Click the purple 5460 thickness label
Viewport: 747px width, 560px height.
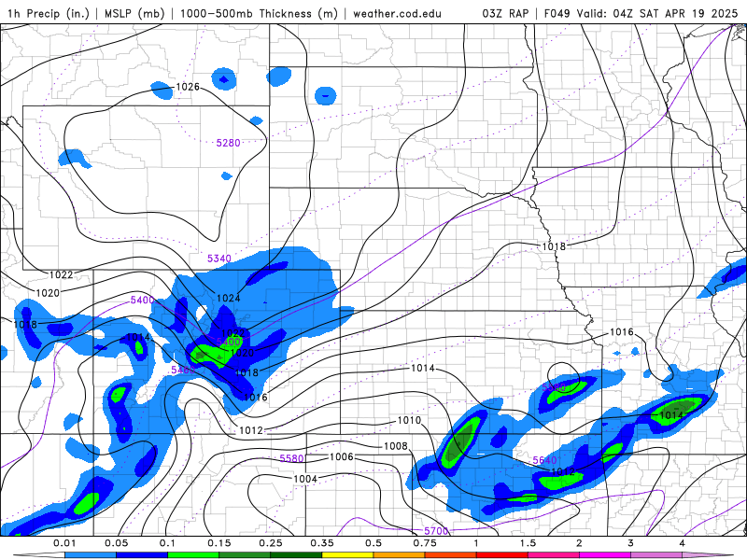183,370
